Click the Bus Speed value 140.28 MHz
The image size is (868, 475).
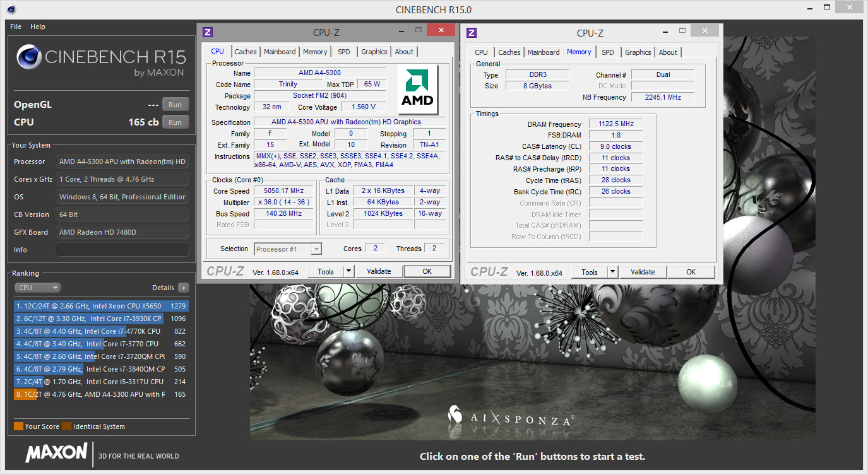[x=284, y=214]
